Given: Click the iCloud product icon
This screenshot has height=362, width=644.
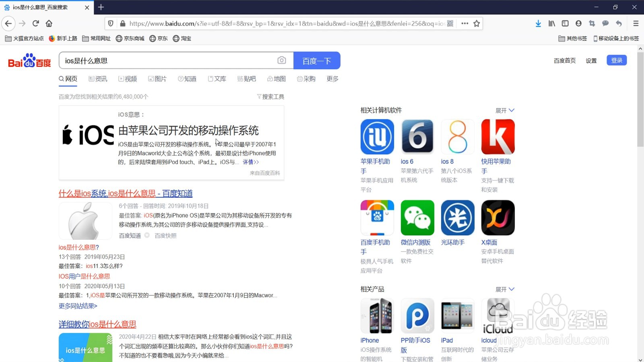Looking at the screenshot, I should [x=497, y=316].
